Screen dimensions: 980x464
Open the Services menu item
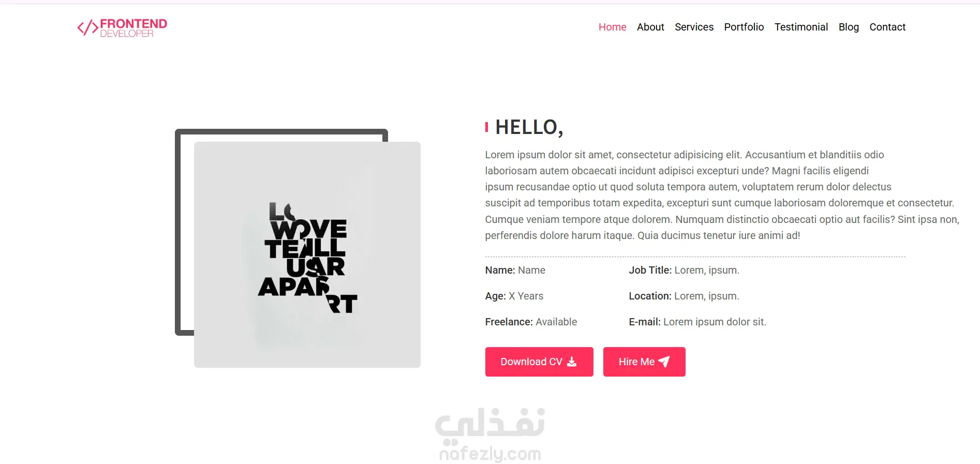pos(694,27)
